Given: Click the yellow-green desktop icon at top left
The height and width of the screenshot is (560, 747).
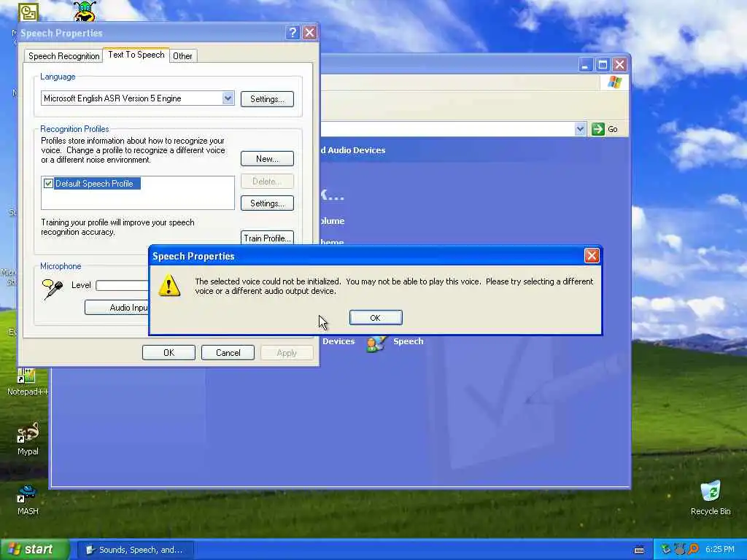Looking at the screenshot, I should pyautogui.click(x=28, y=12).
